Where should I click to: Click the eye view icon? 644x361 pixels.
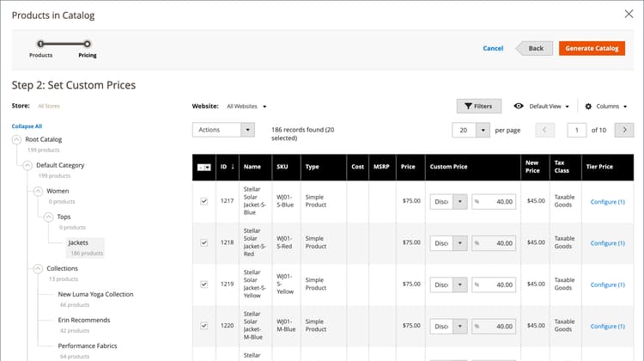(x=519, y=106)
